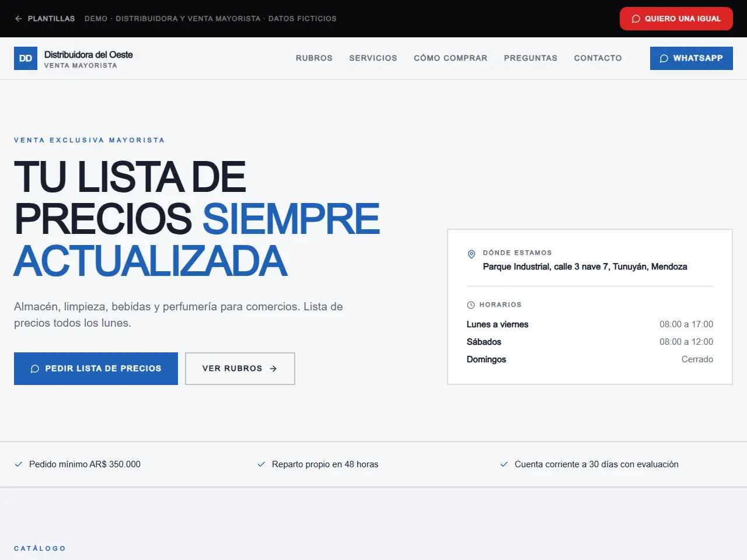Click the PLANTILLAS back link
The height and width of the screenshot is (560, 747).
(x=44, y=19)
